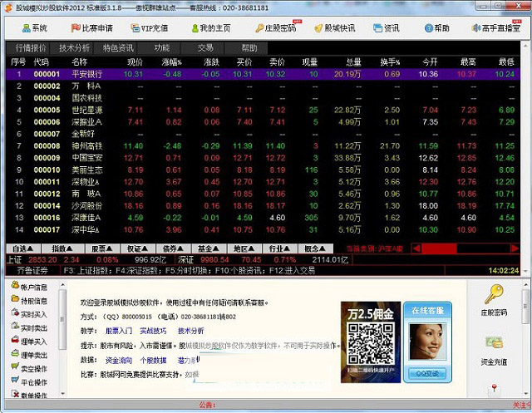
Task: Expand the 行业 category list
Action: coord(280,248)
